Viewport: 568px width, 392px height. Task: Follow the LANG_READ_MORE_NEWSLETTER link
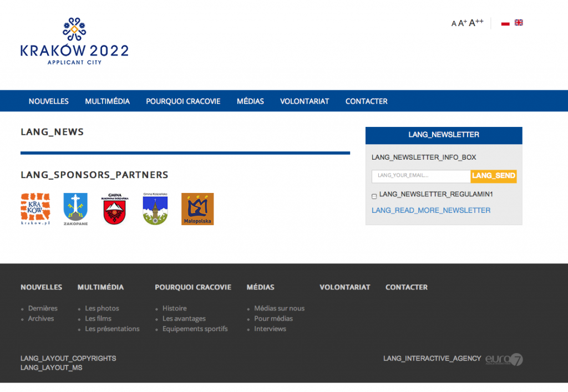431,211
